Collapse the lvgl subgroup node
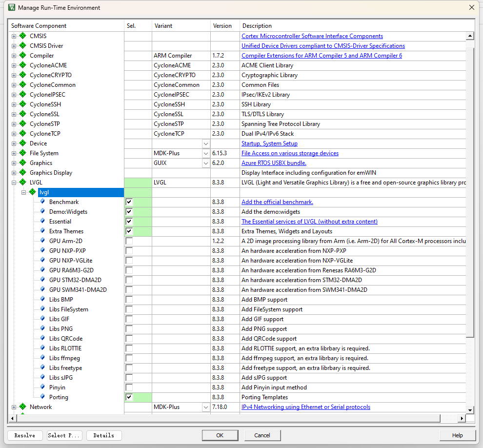The width and height of the screenshot is (483, 448). point(24,193)
